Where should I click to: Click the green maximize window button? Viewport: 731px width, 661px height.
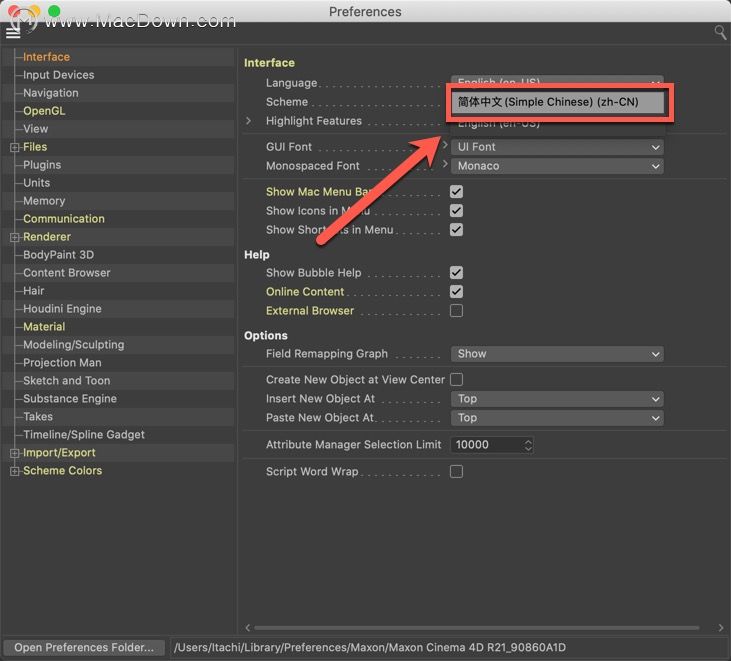(54, 10)
